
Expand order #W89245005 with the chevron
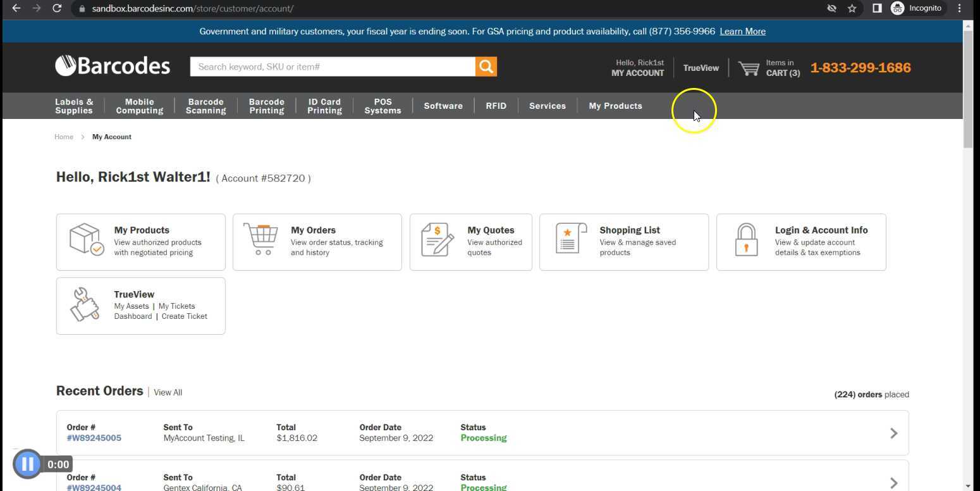893,433
